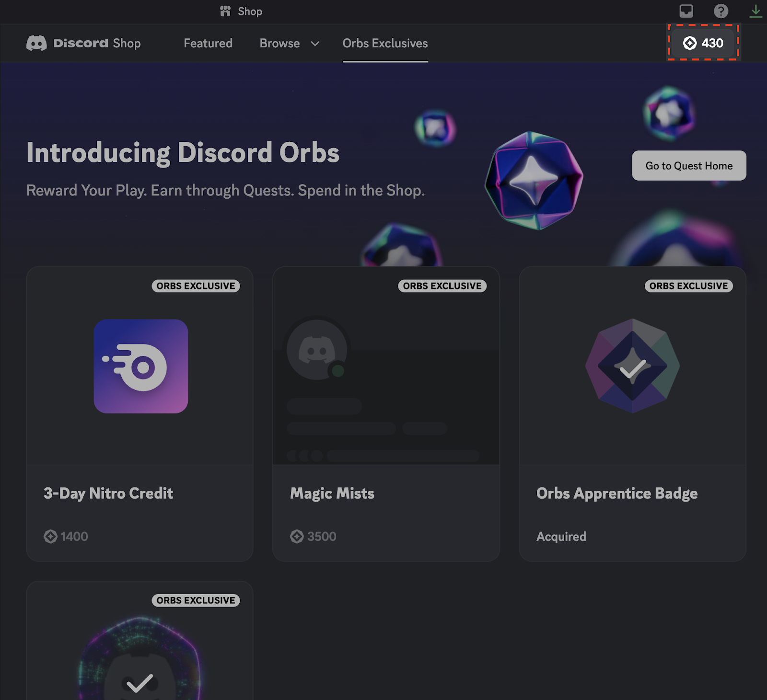
Task: Click the Discord logo icon
Action: 36,44
